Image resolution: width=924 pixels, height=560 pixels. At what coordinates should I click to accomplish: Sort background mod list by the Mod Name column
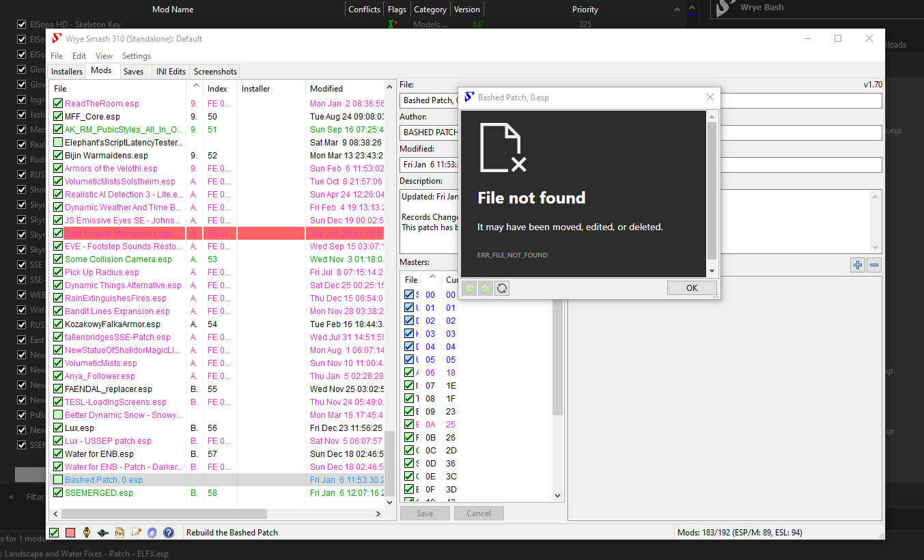(173, 10)
